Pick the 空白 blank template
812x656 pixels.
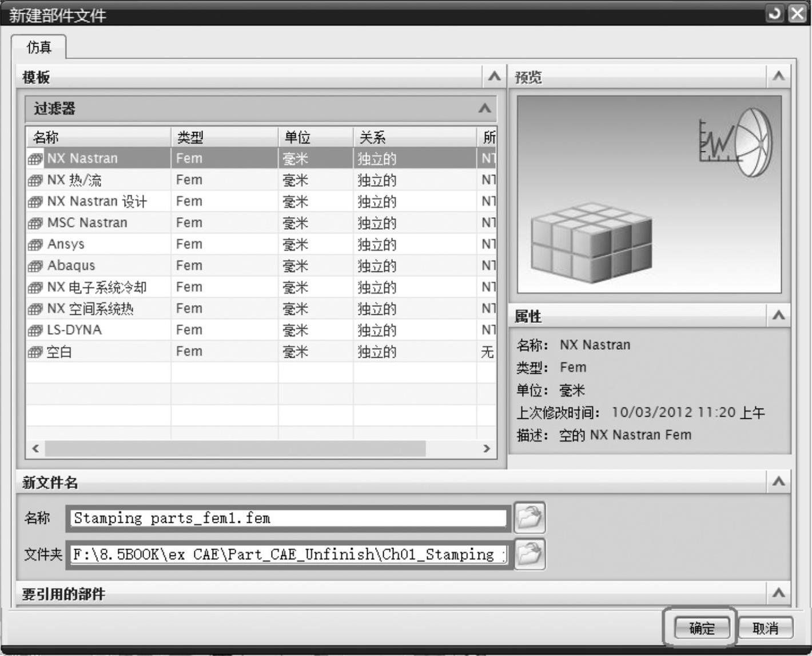coord(261,351)
